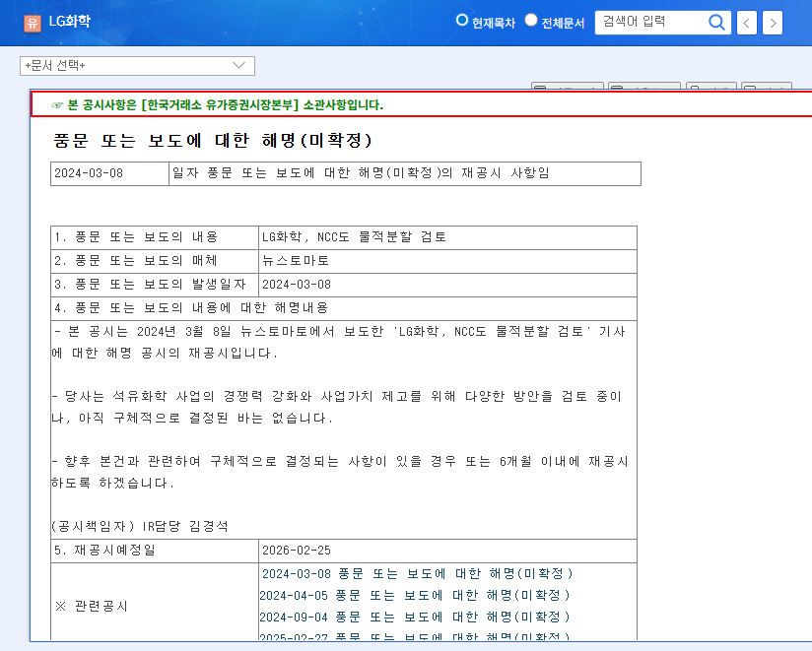Click the paragraph starting '당사는 석유화학 사업의'
Screen dimensions: 812x651
pyautogui.click(x=337, y=408)
